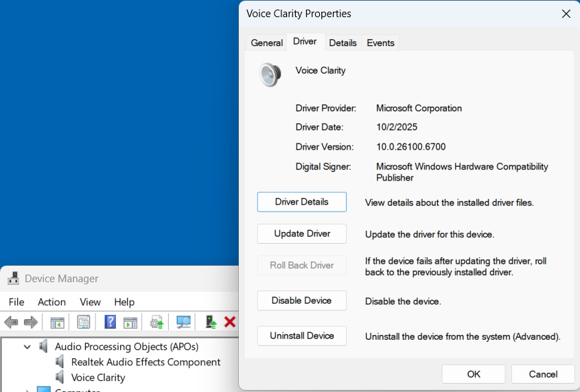Image resolution: width=580 pixels, height=392 pixels.
Task: Open the Details tab
Action: tap(343, 43)
